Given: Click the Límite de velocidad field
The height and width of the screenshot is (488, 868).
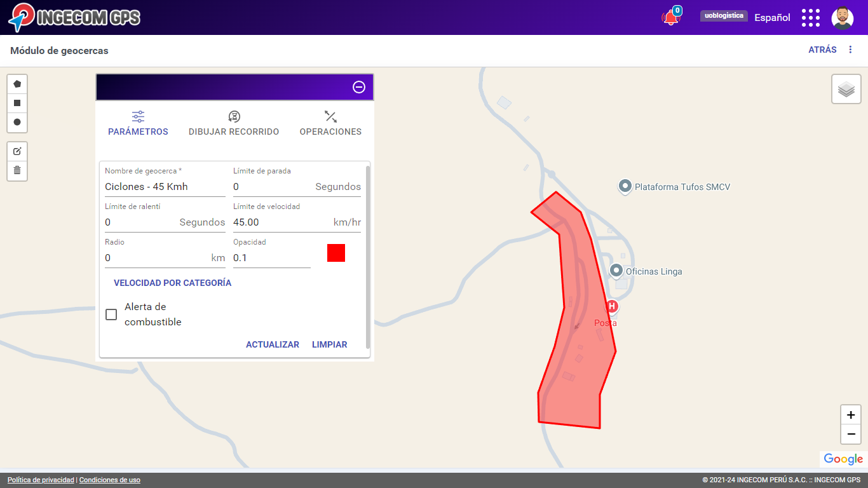Looking at the screenshot, I should pyautogui.click(x=280, y=222).
